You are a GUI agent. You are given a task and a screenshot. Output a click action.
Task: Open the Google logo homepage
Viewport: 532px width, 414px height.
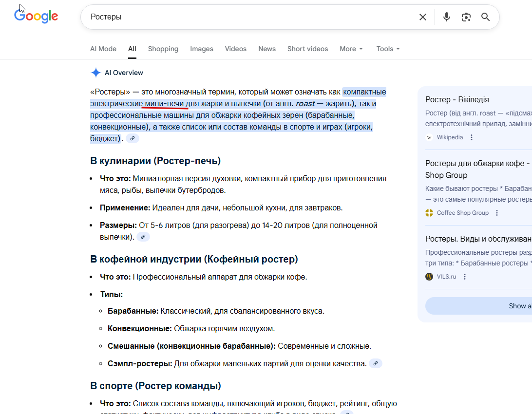[x=36, y=16]
